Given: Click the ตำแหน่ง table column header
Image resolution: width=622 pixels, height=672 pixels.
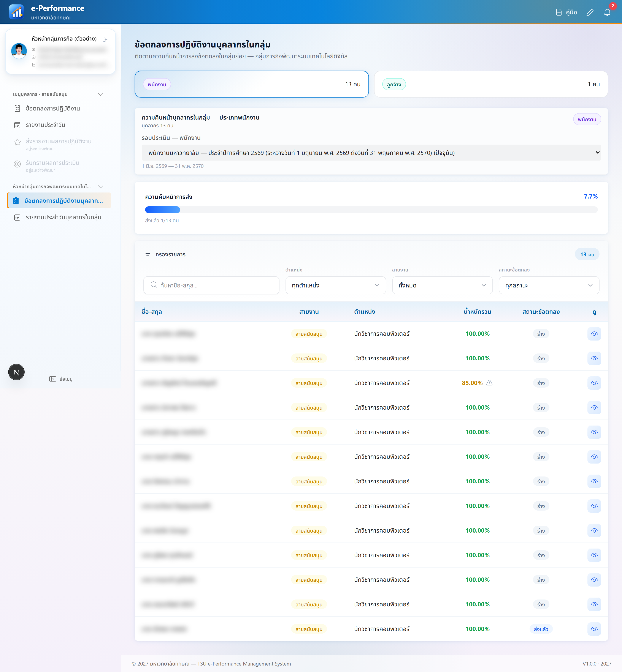Looking at the screenshot, I should pos(365,312).
